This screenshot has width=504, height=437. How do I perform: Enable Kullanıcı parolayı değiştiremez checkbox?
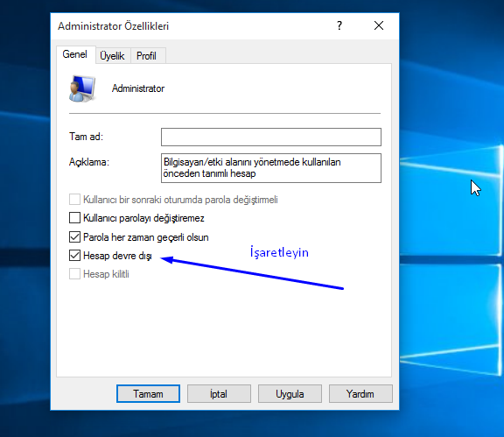pyautogui.click(x=74, y=218)
